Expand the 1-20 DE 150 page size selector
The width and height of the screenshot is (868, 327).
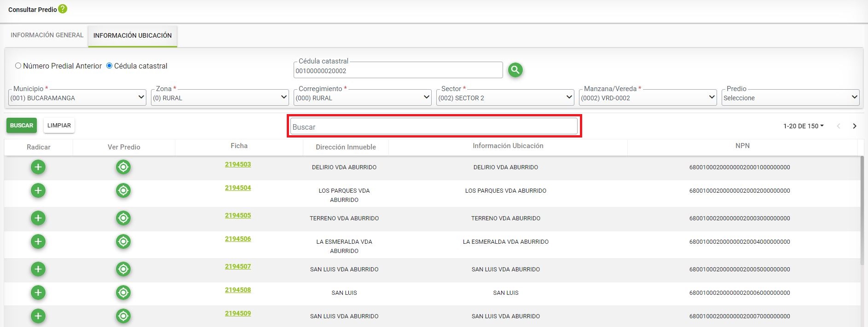804,126
